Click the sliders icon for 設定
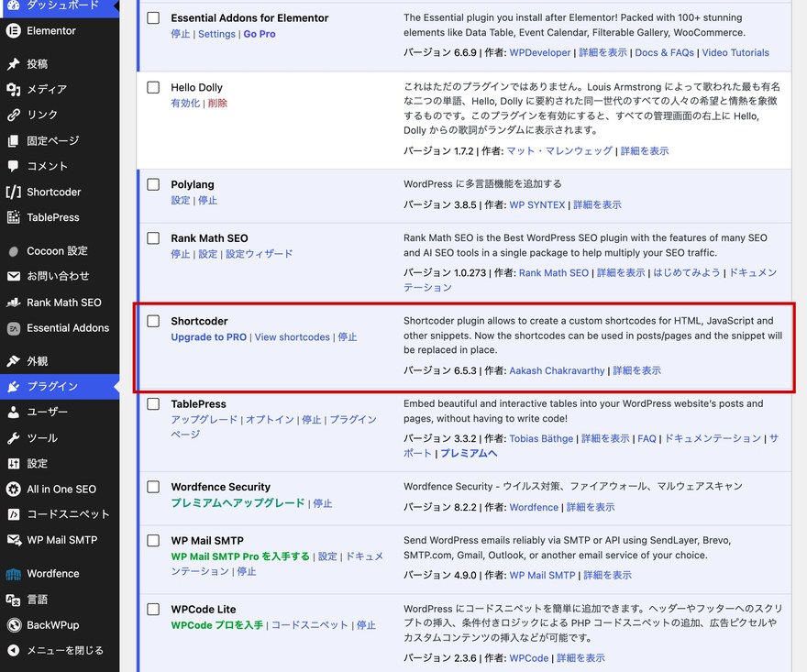This screenshot has width=807, height=672. [14, 464]
